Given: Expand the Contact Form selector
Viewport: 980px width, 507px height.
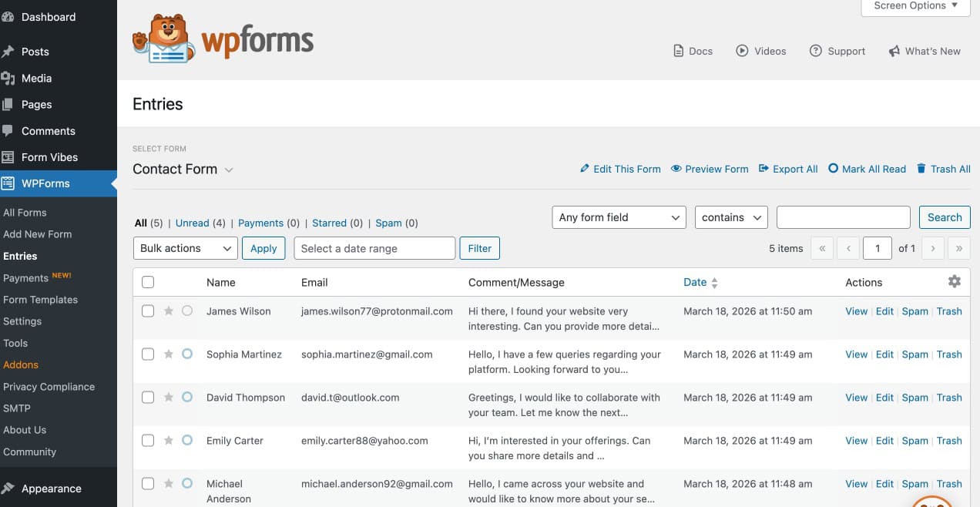Looking at the screenshot, I should coord(183,169).
